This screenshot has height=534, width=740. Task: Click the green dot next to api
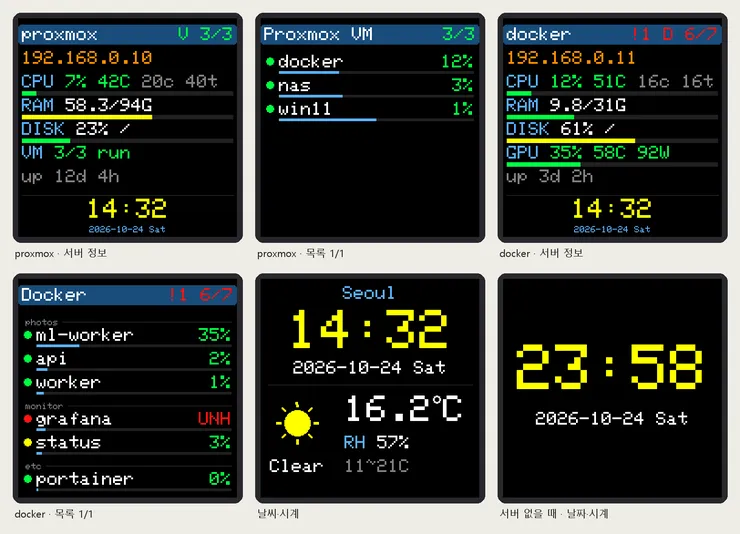28,359
